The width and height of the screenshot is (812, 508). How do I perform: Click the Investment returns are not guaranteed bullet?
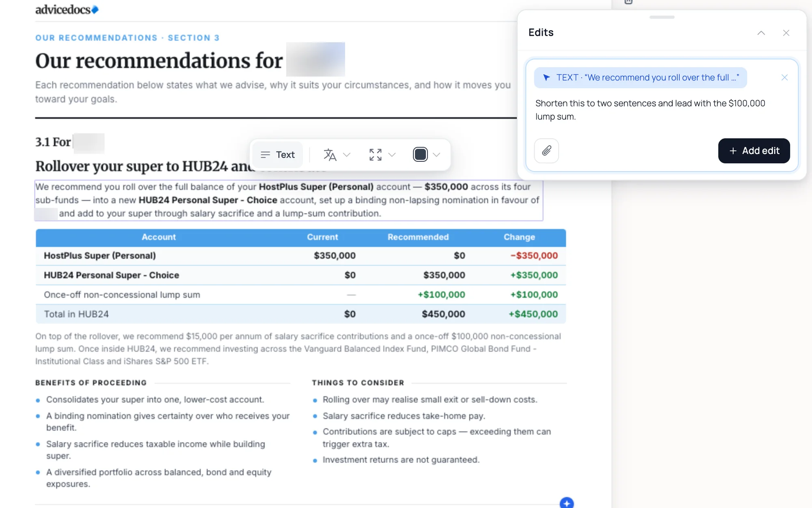tap(401, 460)
